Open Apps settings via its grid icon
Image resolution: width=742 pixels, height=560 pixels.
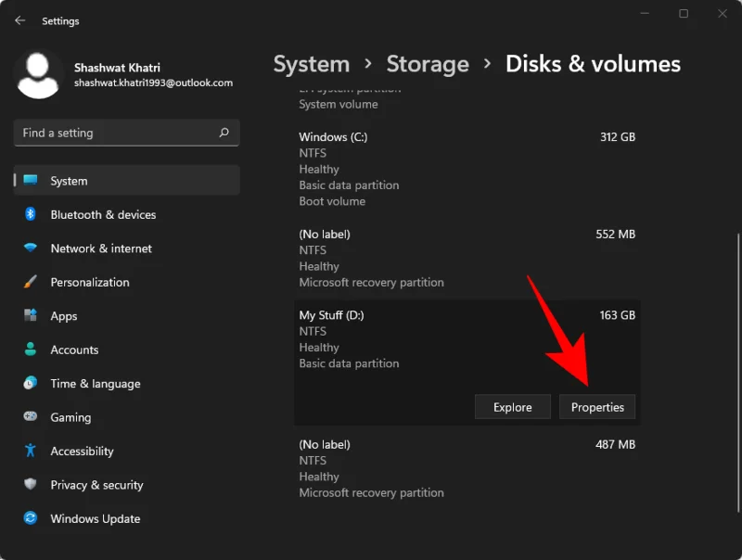30,316
